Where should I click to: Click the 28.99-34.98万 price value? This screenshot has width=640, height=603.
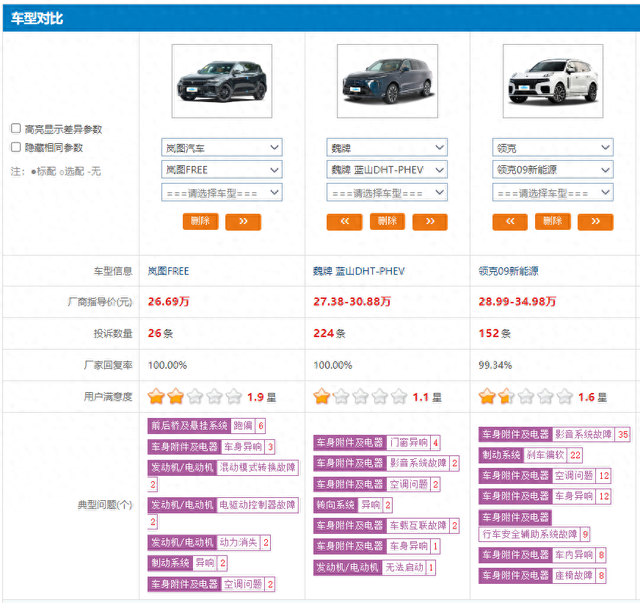tap(517, 302)
